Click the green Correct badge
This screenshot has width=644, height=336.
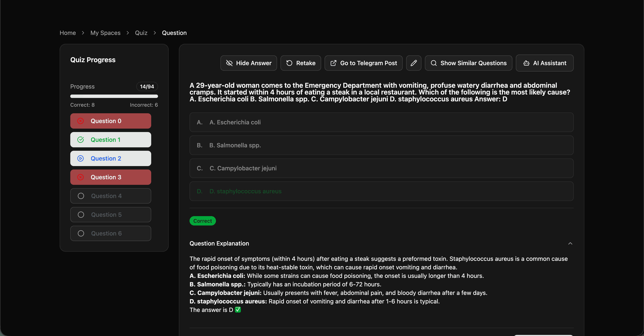pos(203,221)
